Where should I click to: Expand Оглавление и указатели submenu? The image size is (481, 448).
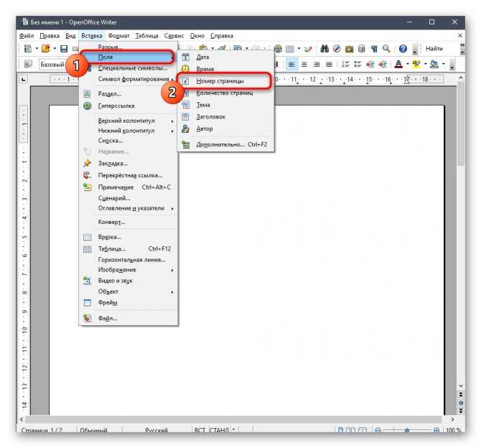(x=129, y=208)
